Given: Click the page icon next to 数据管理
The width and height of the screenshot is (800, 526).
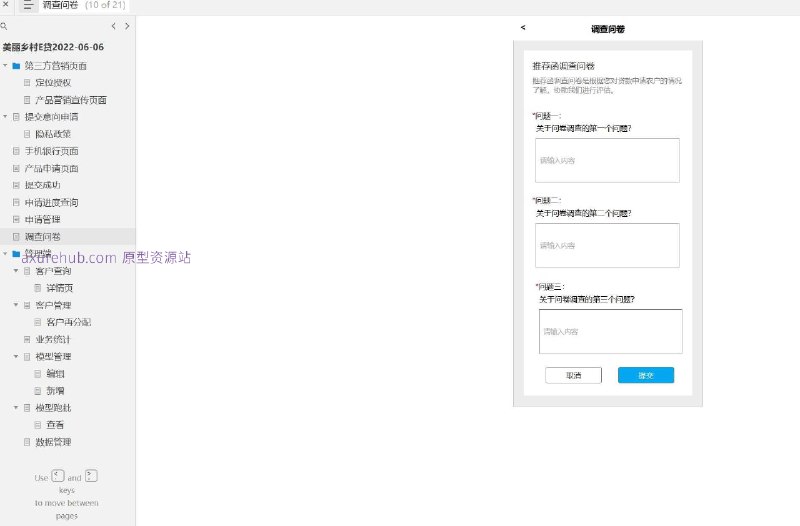Looking at the screenshot, I should coord(27,442).
